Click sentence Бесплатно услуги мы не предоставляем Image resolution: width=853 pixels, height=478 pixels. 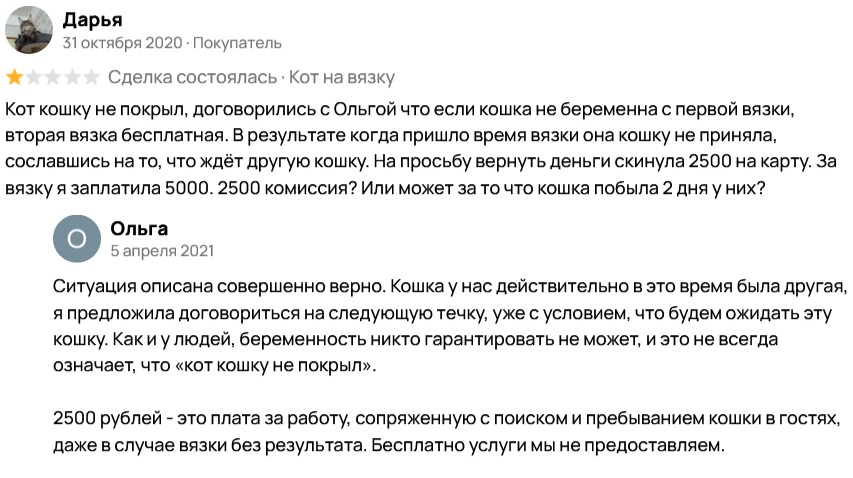pyautogui.click(x=548, y=445)
